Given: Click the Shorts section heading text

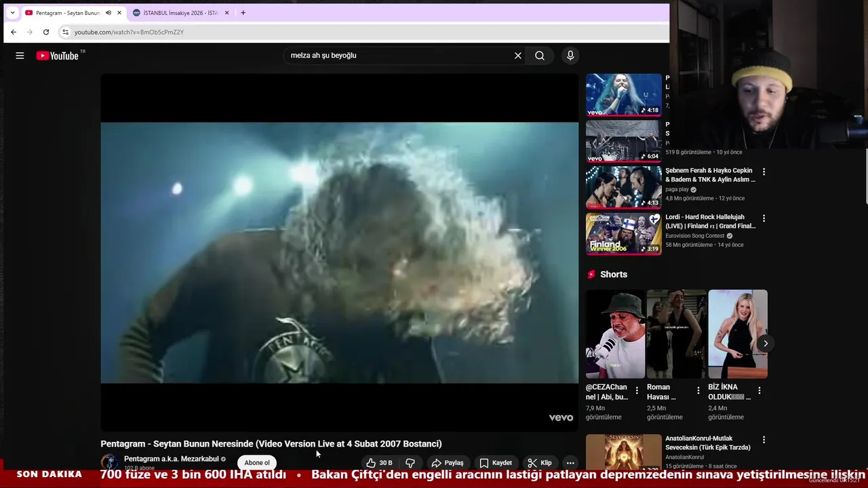Looking at the screenshot, I should click(x=614, y=274).
